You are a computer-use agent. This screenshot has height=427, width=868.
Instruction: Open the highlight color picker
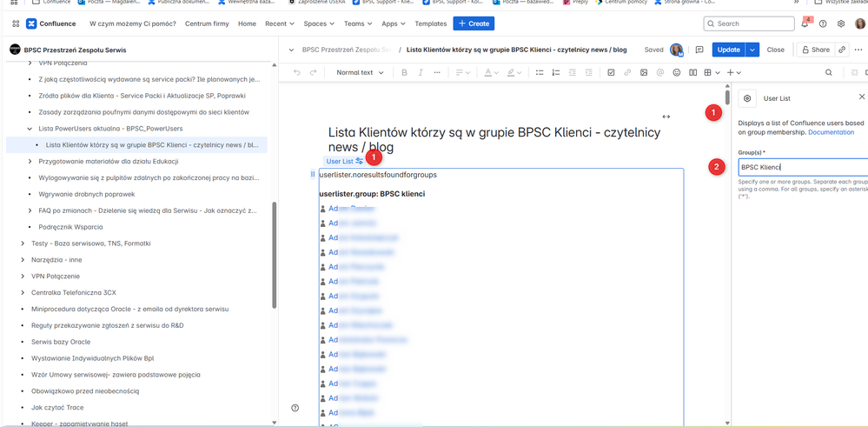click(514, 72)
